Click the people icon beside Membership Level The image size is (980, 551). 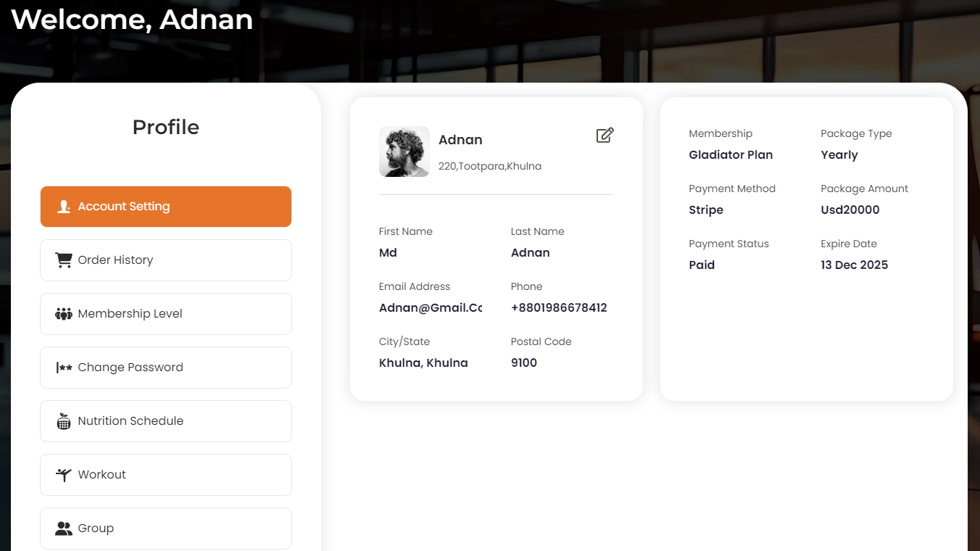click(64, 314)
